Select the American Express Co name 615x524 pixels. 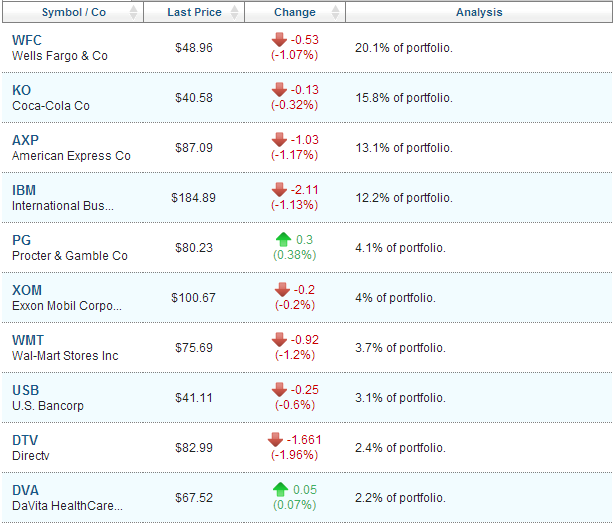tap(71, 156)
